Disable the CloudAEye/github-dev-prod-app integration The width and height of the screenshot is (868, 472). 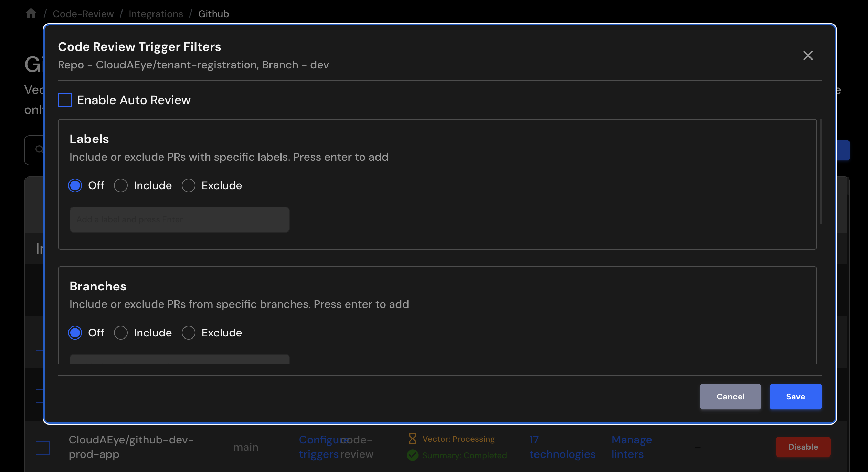click(803, 447)
